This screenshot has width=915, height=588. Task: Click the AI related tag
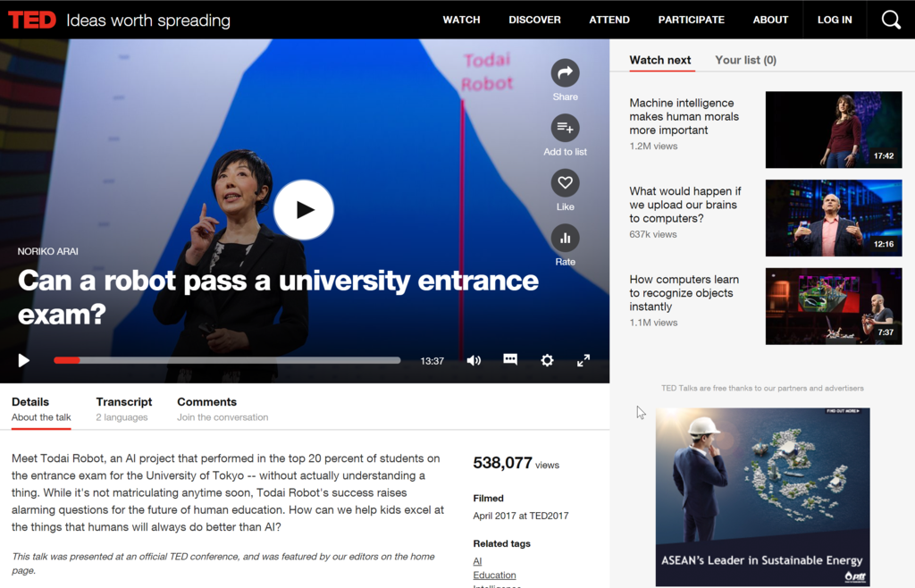coord(477,561)
